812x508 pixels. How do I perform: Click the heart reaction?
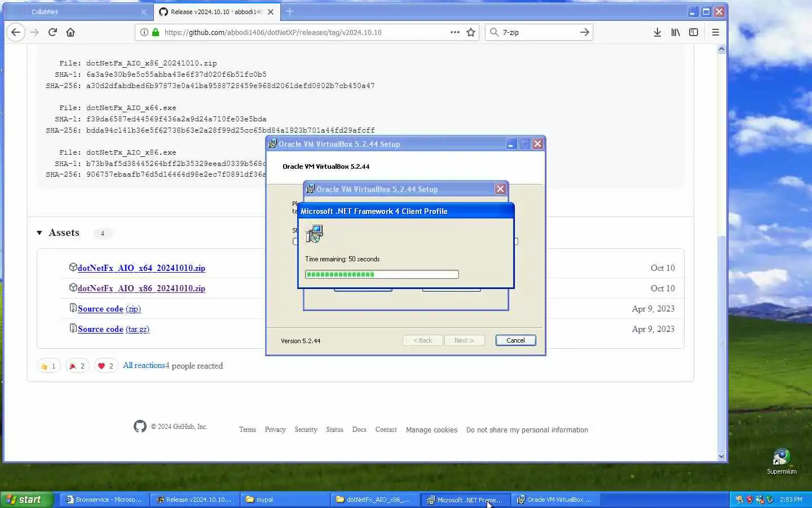[106, 366]
